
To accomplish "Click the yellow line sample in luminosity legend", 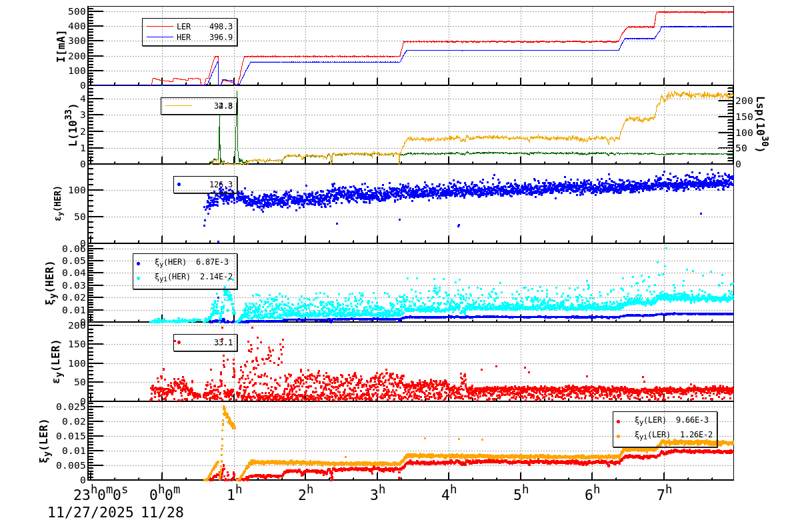I will coord(179,106).
